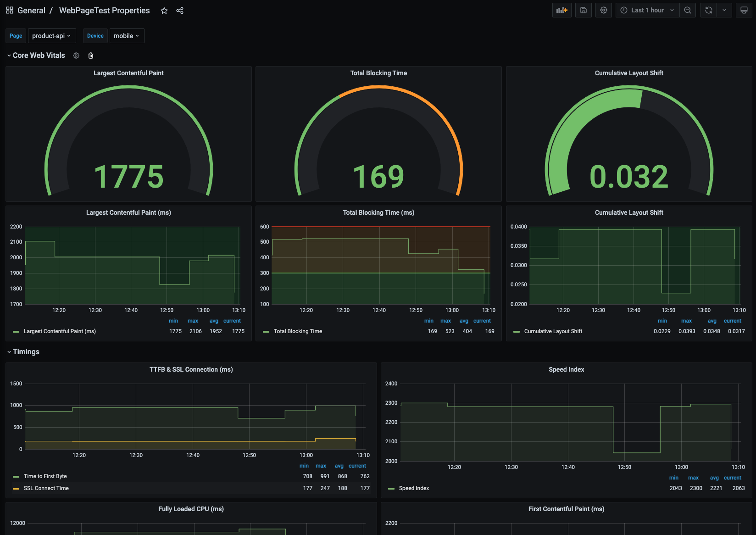This screenshot has height=535, width=756.
Task: Click the Add panel icon
Action: click(x=562, y=10)
